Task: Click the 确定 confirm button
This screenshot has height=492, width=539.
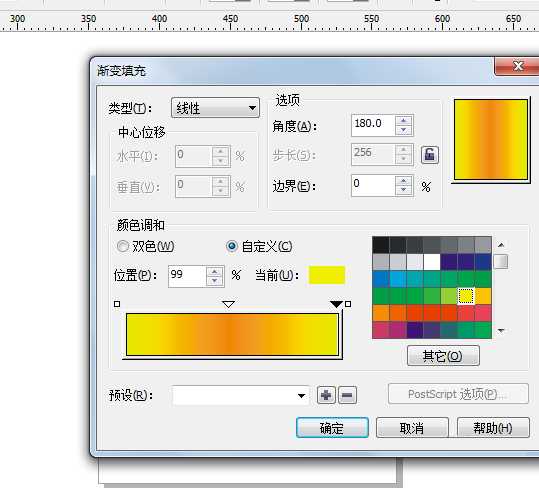Action: tap(332, 428)
